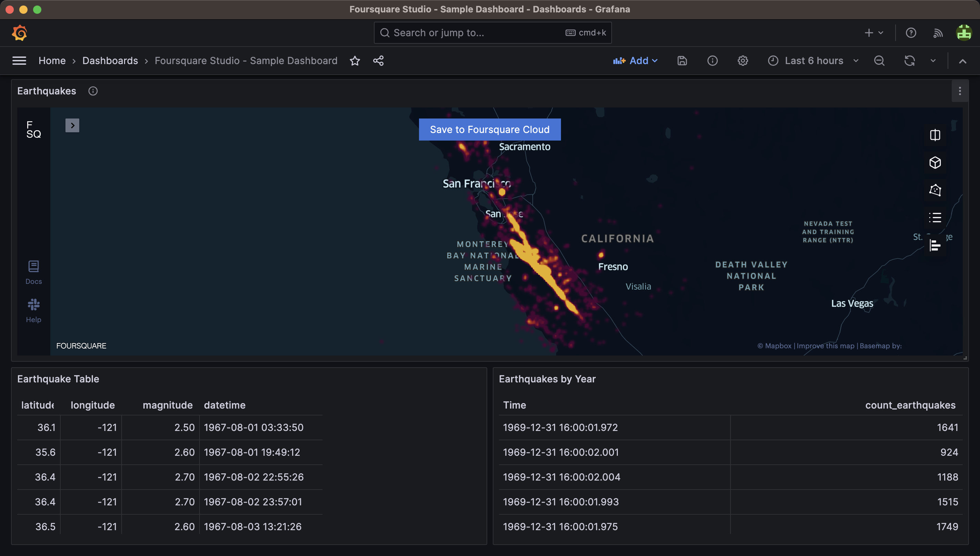Go to Dashboards breadcrumb

tap(110, 61)
